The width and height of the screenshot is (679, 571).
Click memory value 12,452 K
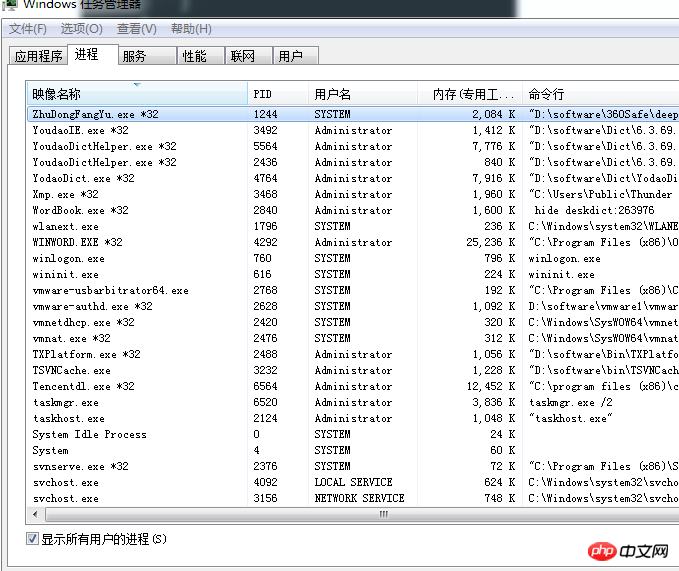491,387
